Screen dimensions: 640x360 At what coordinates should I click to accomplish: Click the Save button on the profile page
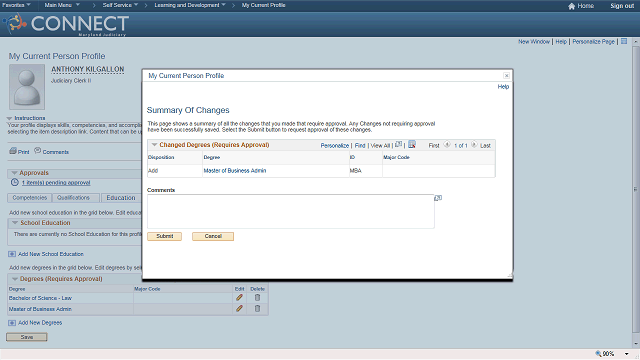[27, 337]
